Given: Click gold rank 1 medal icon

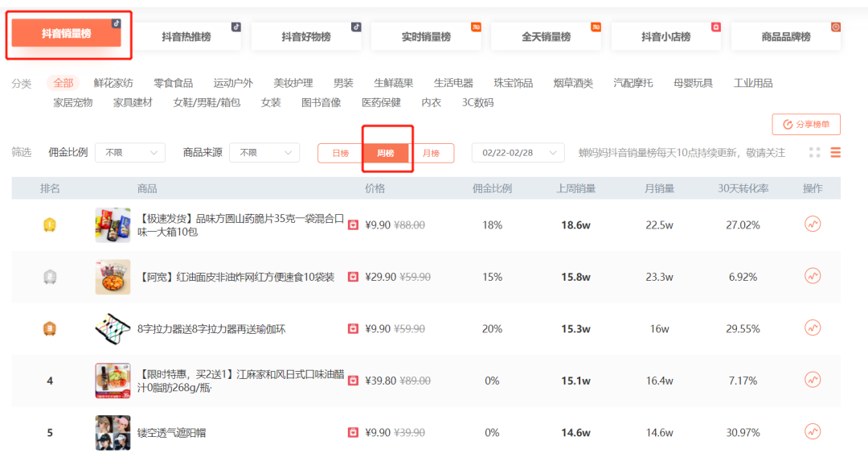Looking at the screenshot, I should tap(50, 225).
